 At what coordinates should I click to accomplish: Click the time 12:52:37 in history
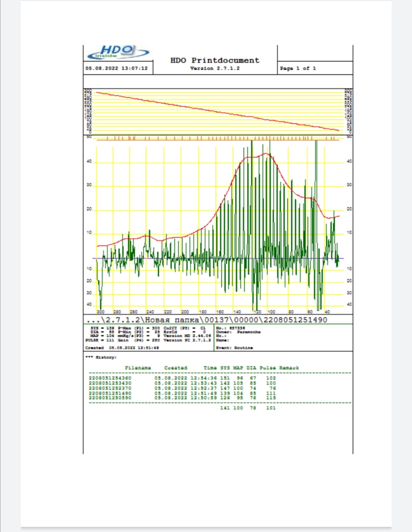coord(204,388)
